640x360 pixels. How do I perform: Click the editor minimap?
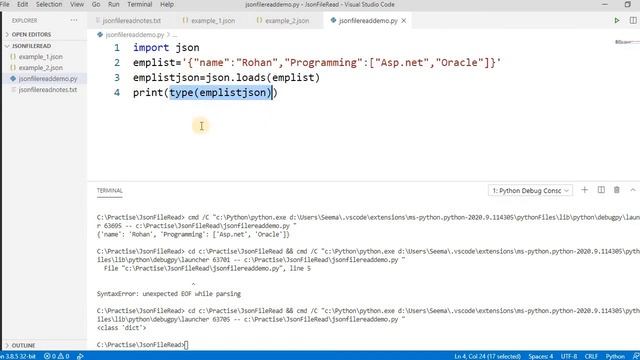tap(627, 42)
